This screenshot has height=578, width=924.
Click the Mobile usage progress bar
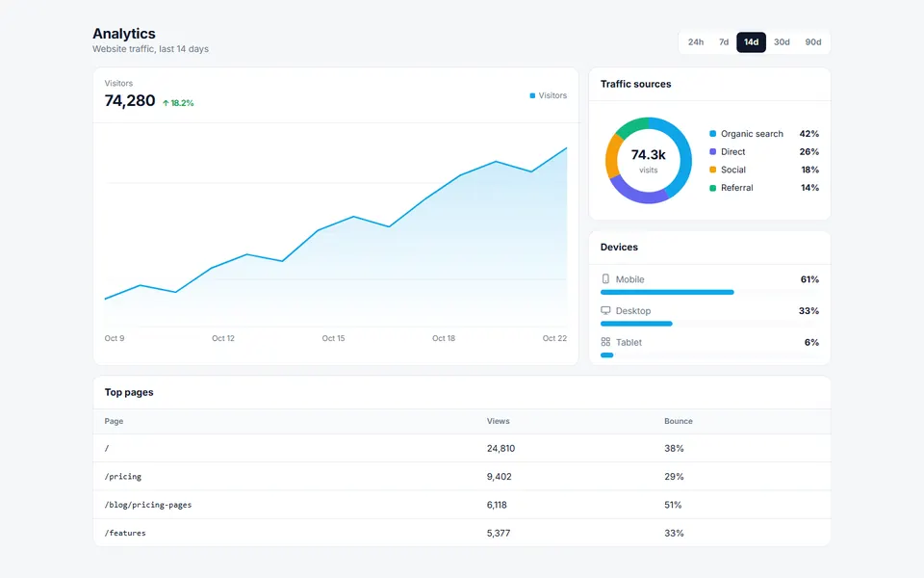coord(709,292)
